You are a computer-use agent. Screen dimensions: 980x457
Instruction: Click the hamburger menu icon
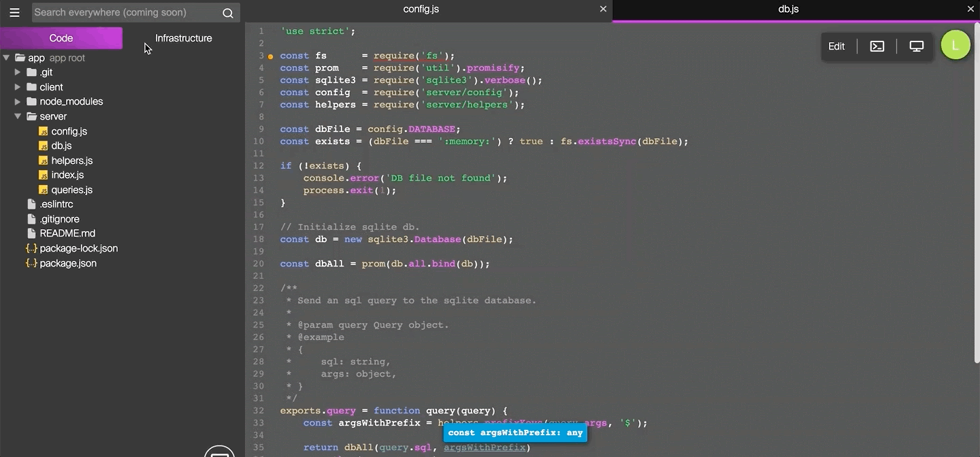pyautogui.click(x=14, y=12)
